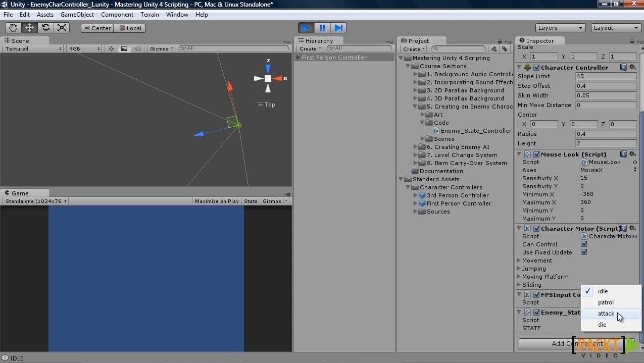Toggle the Use Fixed Update checkbox
Image resolution: width=644 pixels, height=363 pixels.
[584, 252]
